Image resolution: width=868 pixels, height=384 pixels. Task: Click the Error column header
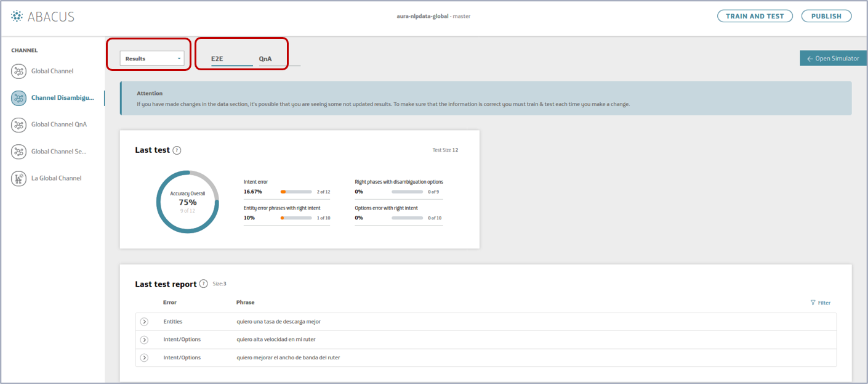(170, 302)
